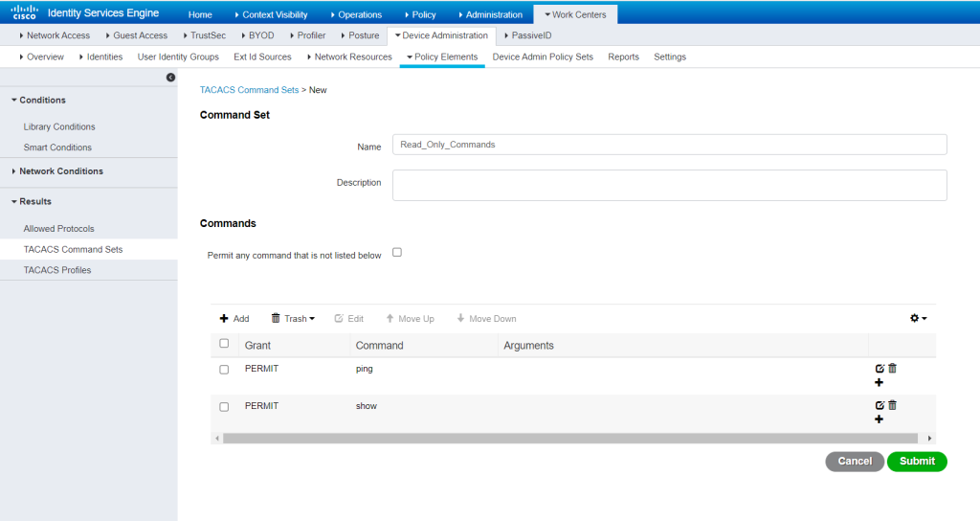The image size is (980, 521).
Task: Switch to Device Admin Policy Sets tab
Action: click(x=543, y=57)
